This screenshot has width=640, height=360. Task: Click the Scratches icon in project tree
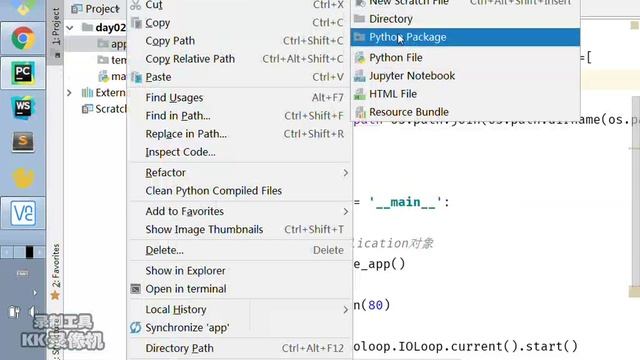pos(87,109)
